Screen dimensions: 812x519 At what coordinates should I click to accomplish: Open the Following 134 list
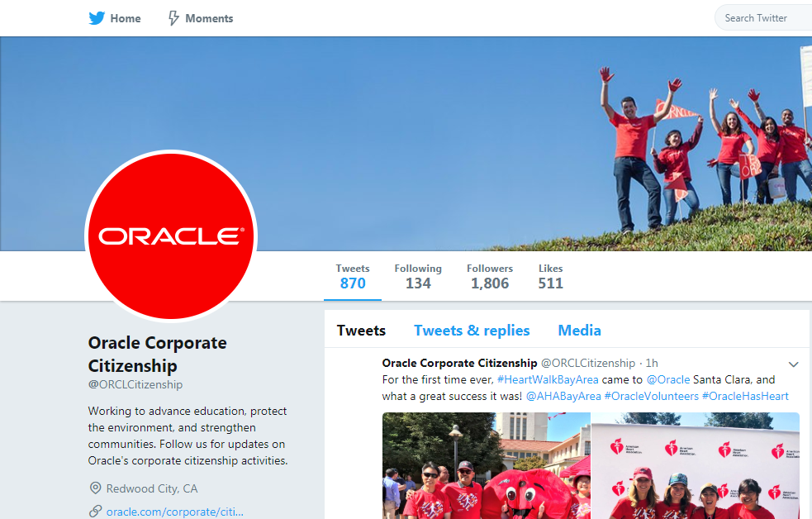418,277
